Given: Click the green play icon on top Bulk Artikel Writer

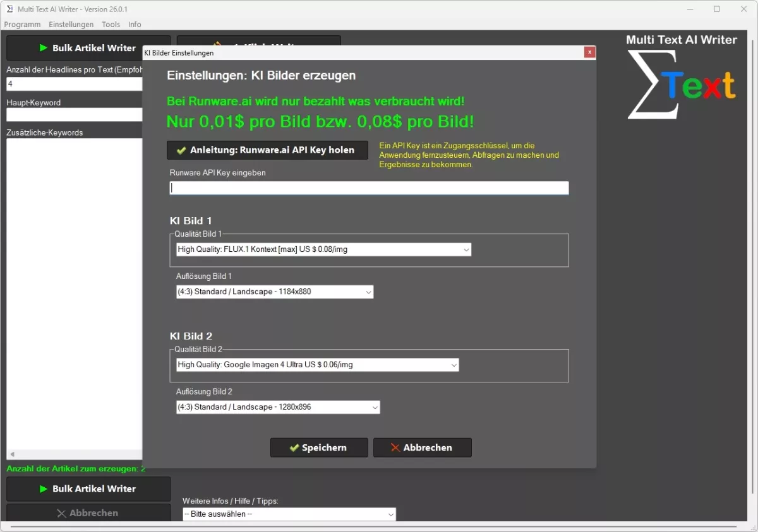Looking at the screenshot, I should point(44,48).
